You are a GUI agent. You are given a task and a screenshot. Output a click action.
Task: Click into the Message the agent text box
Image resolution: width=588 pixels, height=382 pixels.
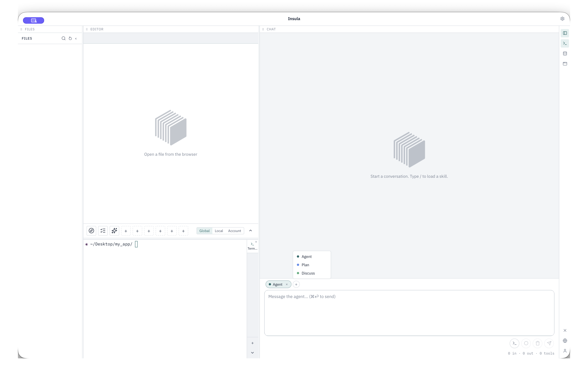click(x=409, y=313)
